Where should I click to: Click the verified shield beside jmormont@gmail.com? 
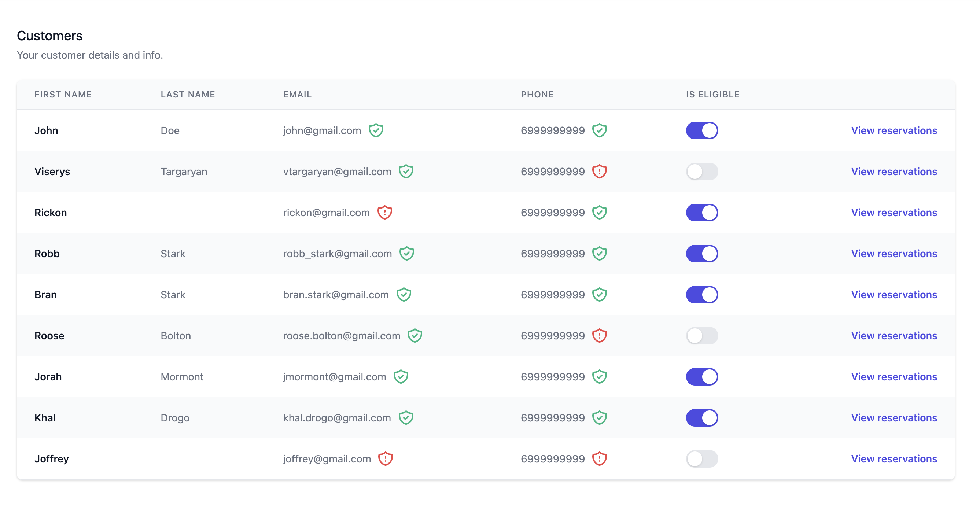click(401, 377)
